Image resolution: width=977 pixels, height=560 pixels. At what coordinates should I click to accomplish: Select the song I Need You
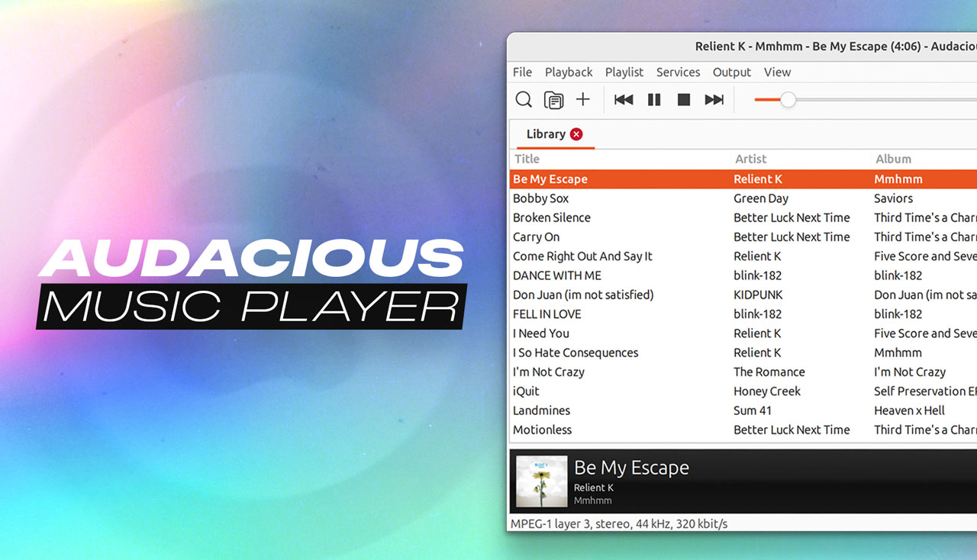tap(541, 333)
